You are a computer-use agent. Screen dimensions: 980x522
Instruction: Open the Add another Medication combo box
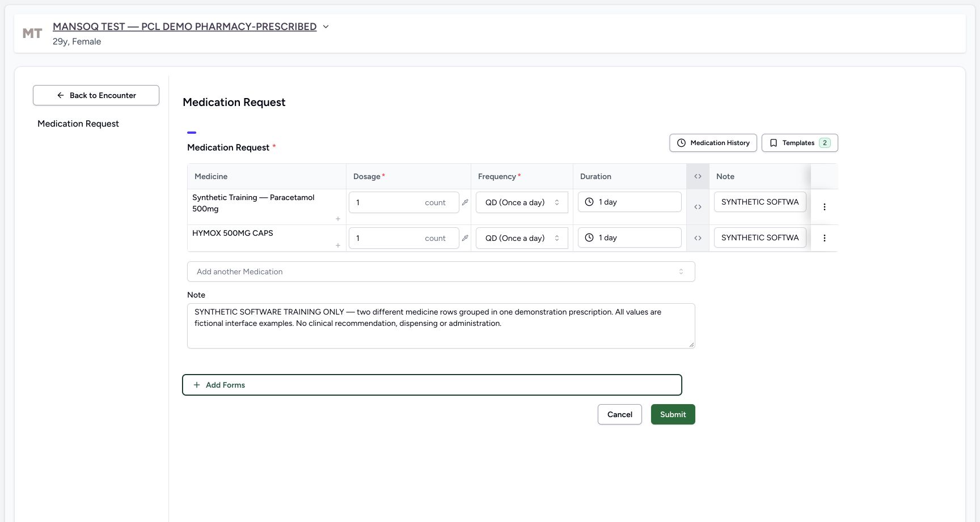[x=441, y=271]
